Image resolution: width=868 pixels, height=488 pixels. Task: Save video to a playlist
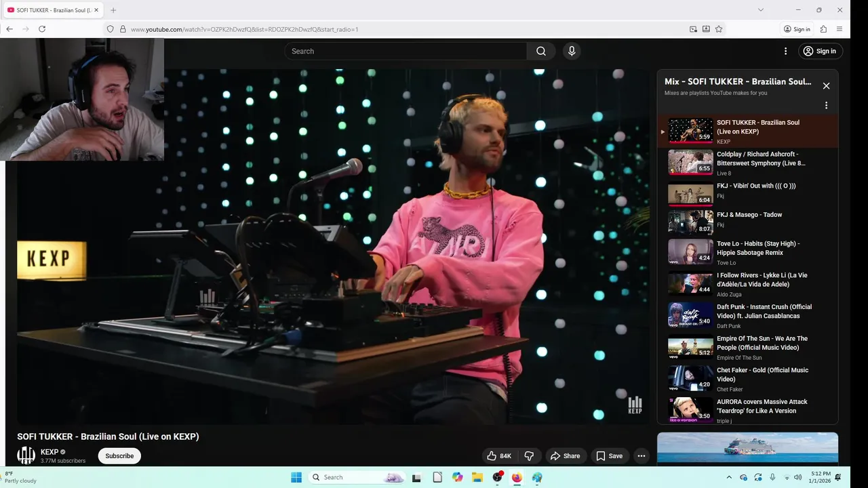tap(609, 456)
